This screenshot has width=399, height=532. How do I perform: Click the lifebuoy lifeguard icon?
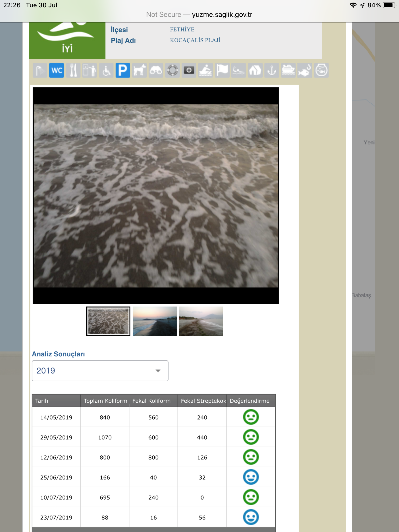[172, 70]
